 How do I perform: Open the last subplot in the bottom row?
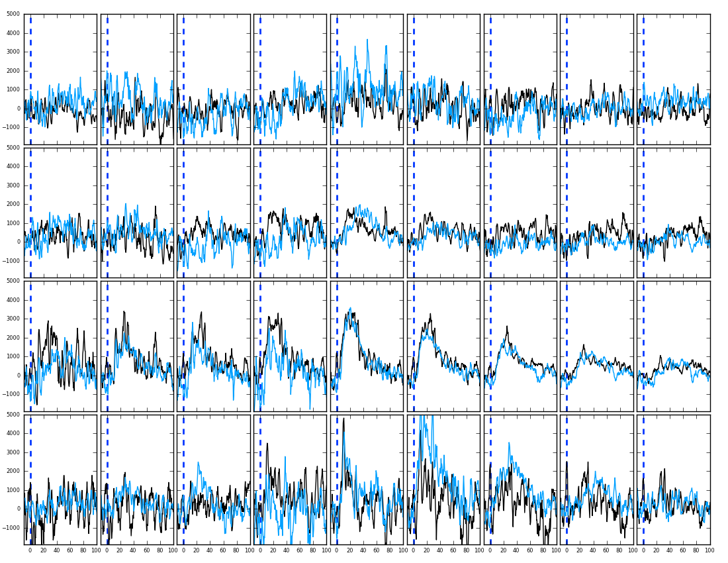coord(673,480)
